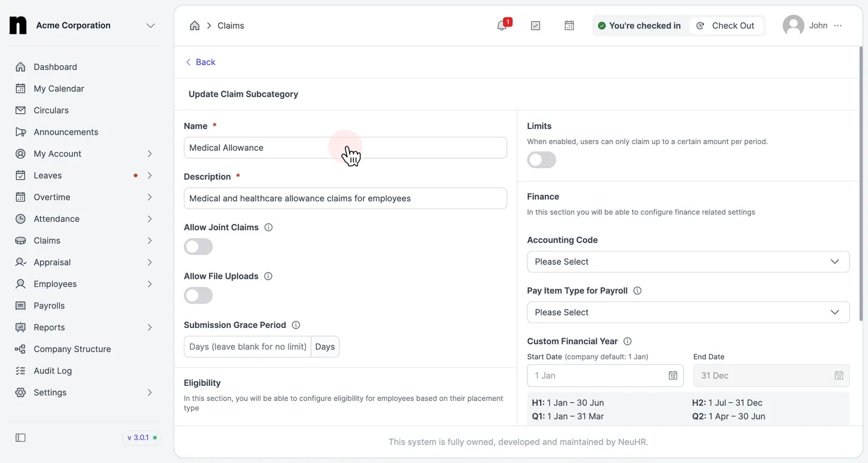Viewport: 868px width, 463px height.
Task: Show info for Allow Joint Claims
Action: click(x=269, y=227)
